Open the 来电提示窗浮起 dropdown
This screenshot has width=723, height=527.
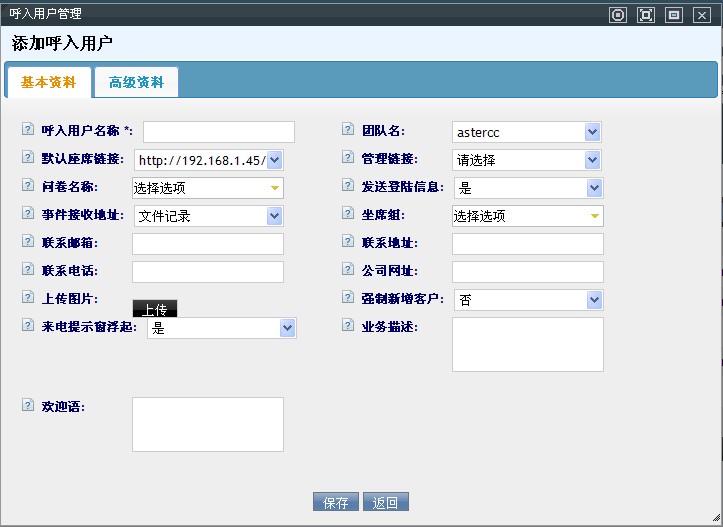click(221, 328)
